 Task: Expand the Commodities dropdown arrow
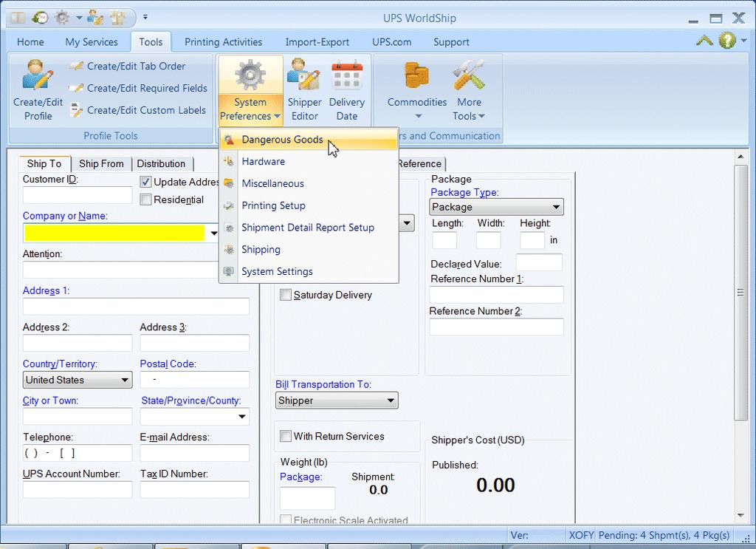click(418, 116)
